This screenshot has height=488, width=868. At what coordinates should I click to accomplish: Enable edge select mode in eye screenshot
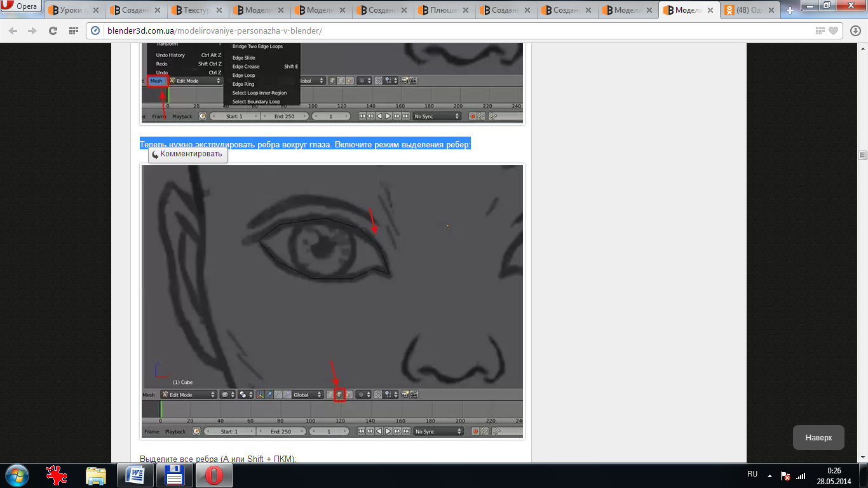point(339,395)
